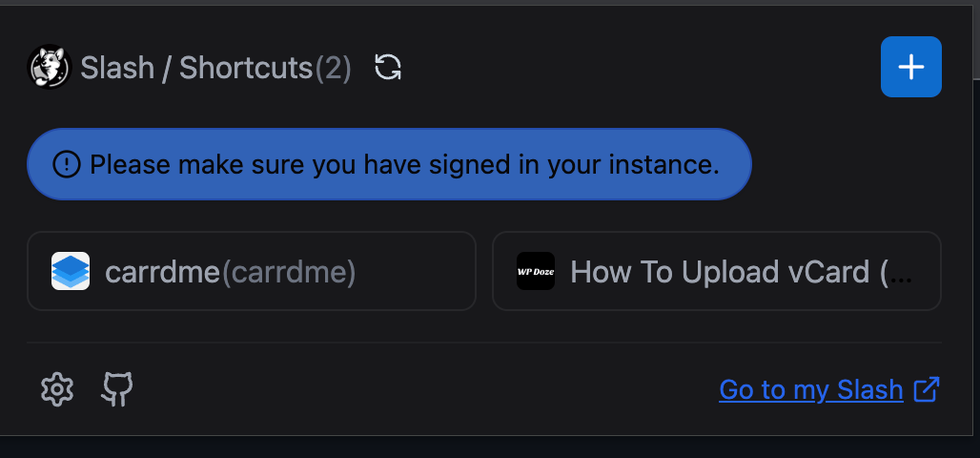Open the GitHub repository icon

click(x=117, y=389)
